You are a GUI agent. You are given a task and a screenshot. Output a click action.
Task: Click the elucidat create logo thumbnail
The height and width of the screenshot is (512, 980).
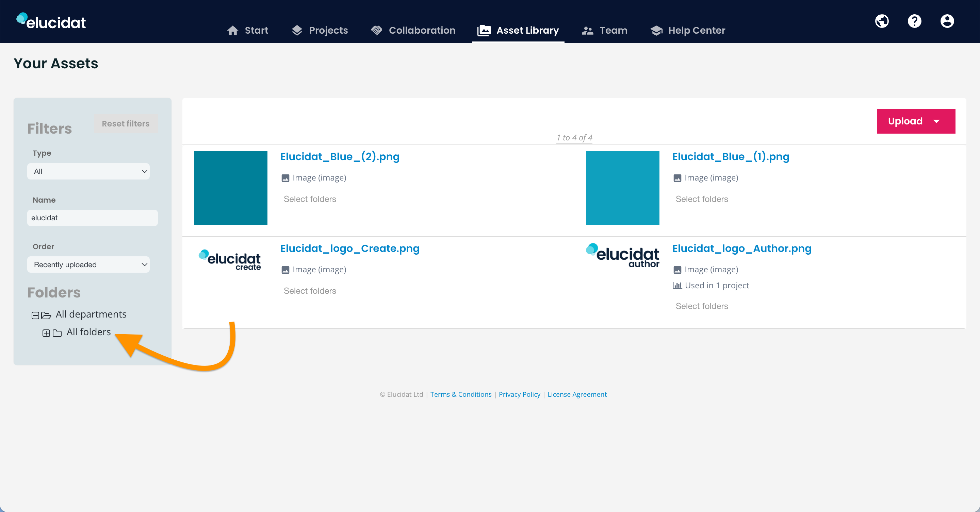coord(230,260)
